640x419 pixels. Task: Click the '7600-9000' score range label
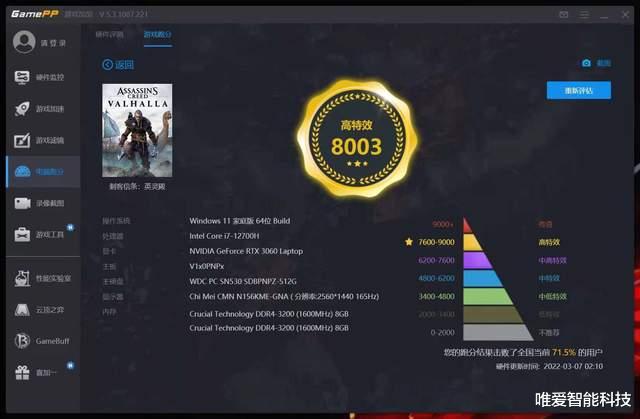436,242
